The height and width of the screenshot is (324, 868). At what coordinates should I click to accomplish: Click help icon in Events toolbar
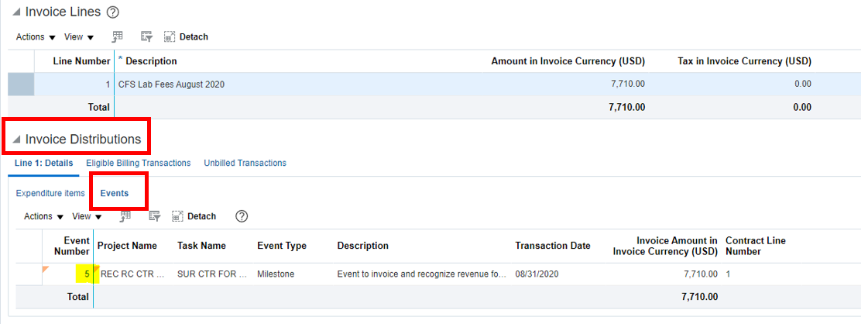click(x=241, y=216)
